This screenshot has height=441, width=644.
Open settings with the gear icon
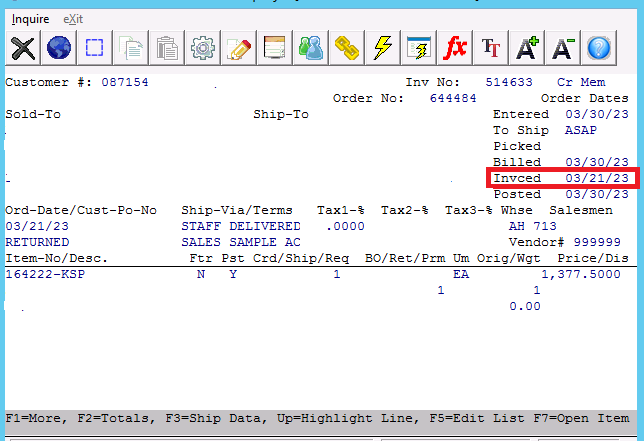pos(203,48)
